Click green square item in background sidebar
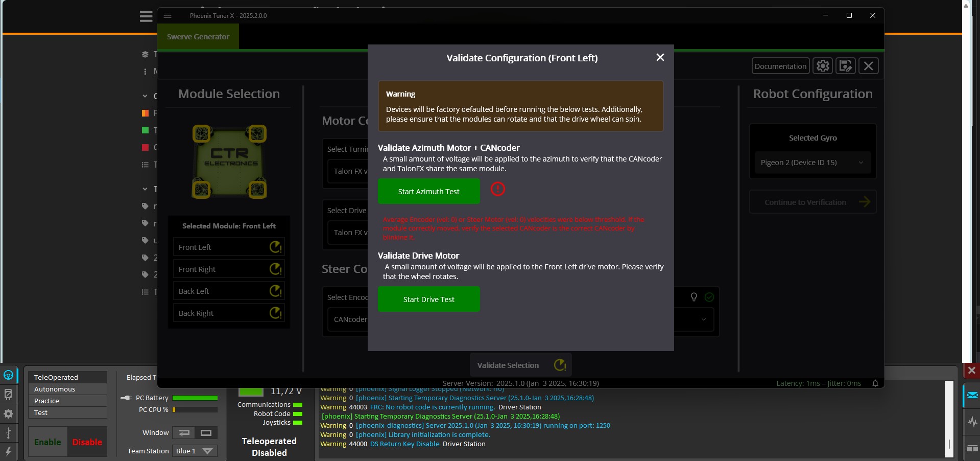Screen dimensions: 980x461 pyautogui.click(x=145, y=130)
